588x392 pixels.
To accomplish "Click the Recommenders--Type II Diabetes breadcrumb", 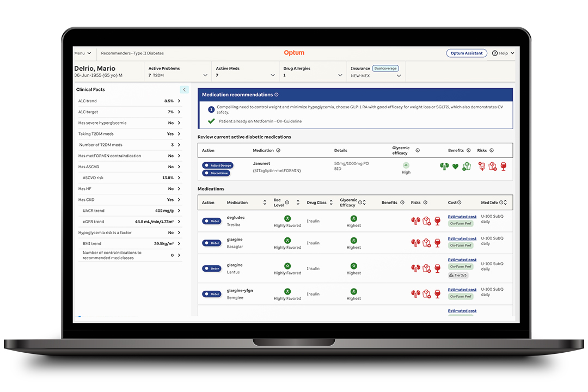I will [x=132, y=53].
